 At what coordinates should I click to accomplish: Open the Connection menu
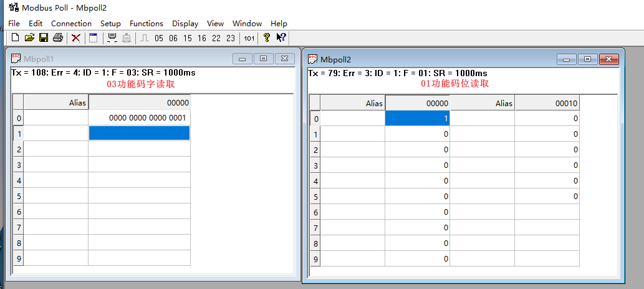point(71,24)
